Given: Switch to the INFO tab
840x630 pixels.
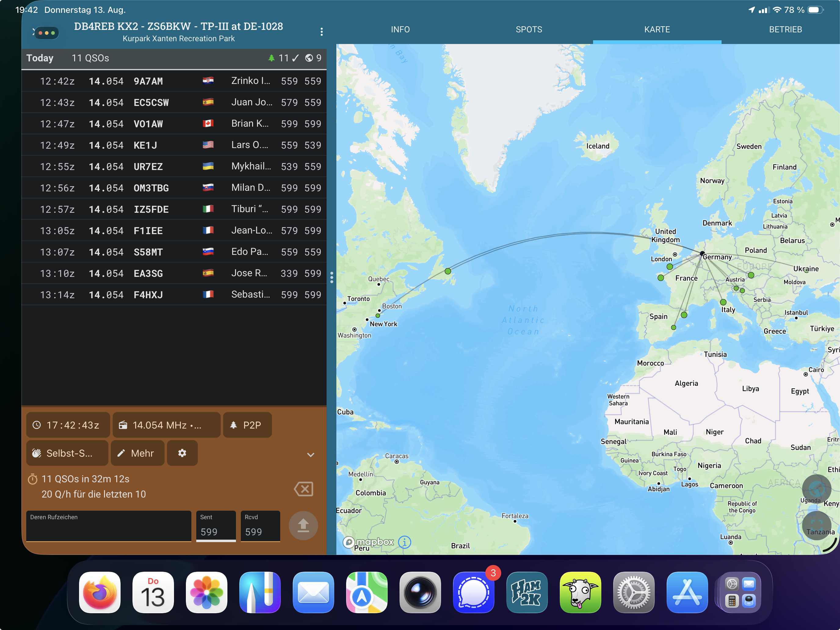Looking at the screenshot, I should (x=400, y=30).
